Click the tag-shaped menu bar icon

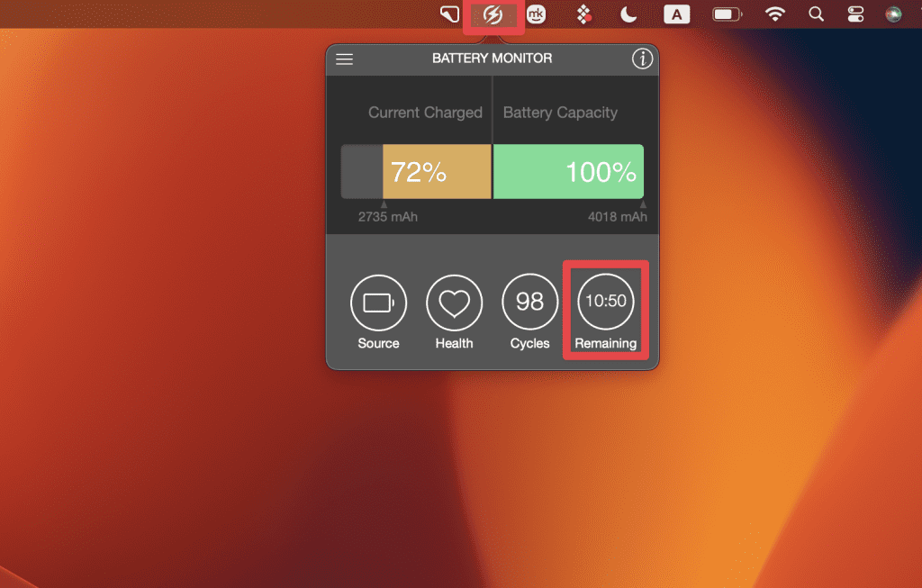tap(450, 14)
